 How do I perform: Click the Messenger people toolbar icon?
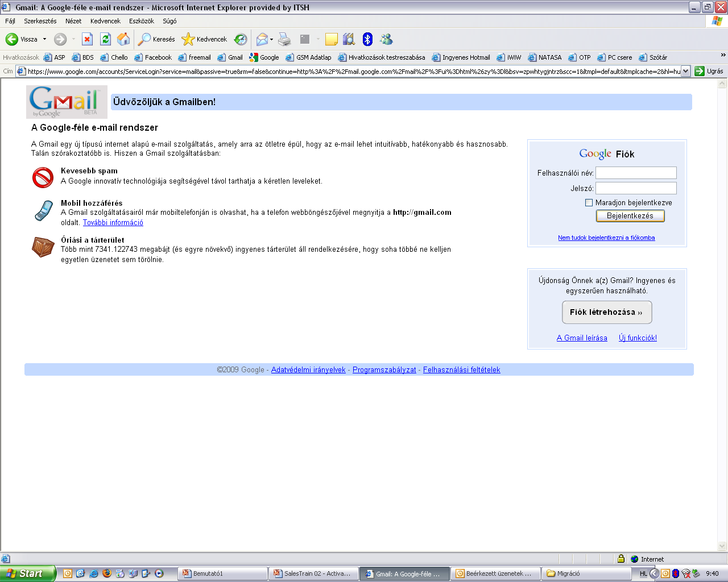(x=387, y=39)
